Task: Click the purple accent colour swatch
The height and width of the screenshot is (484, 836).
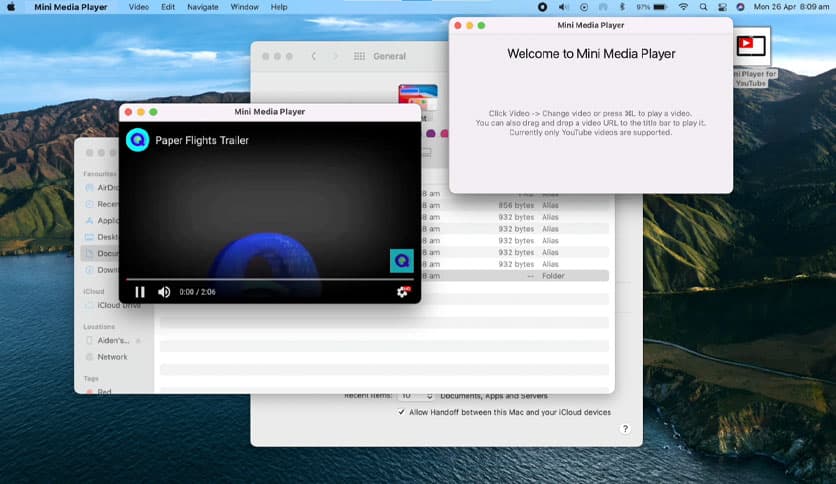Action: click(431, 133)
